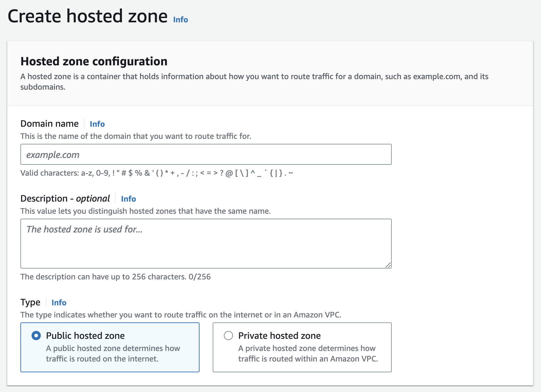Click private zone's "routed within an Amazon VPC" text
The height and width of the screenshot is (392, 541).
pos(308,359)
